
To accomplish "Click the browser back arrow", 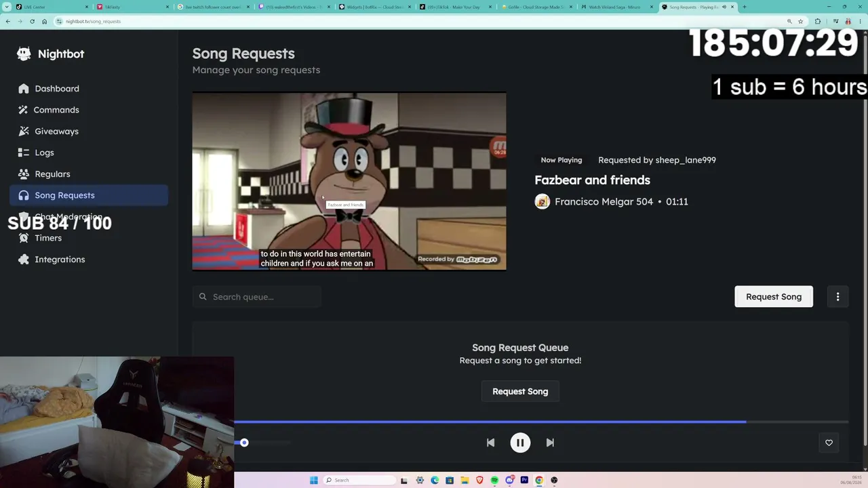I will point(7,21).
